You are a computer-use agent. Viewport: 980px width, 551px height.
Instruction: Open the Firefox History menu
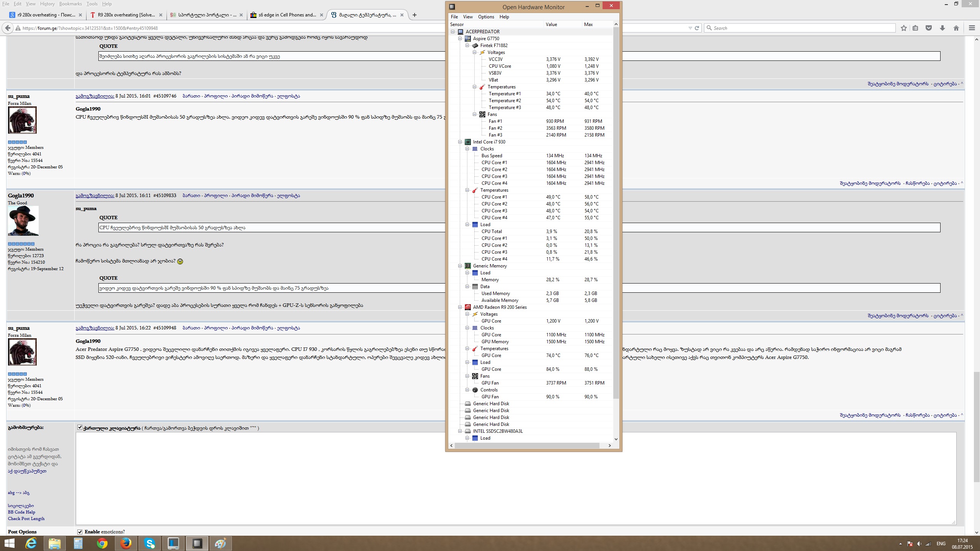point(47,4)
